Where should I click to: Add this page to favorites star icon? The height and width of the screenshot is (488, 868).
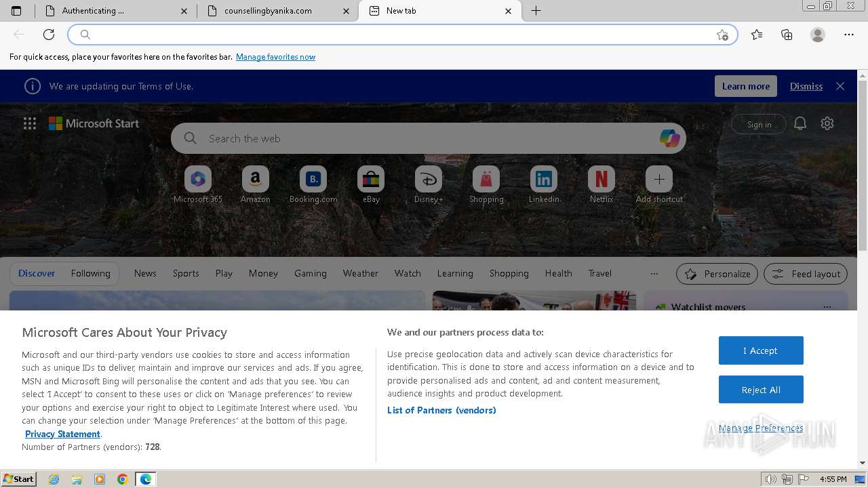click(722, 35)
